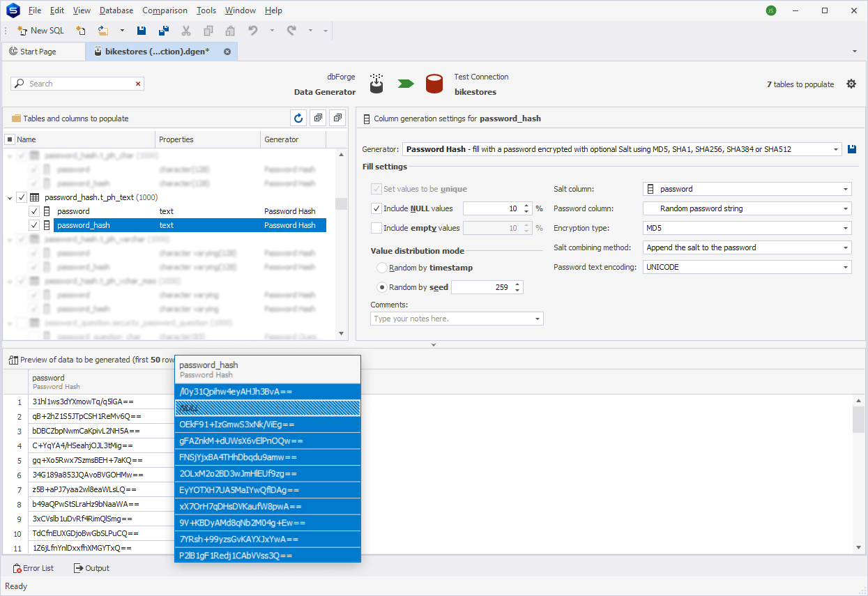Open the Output panel
This screenshot has width=868, height=596.
[91, 568]
